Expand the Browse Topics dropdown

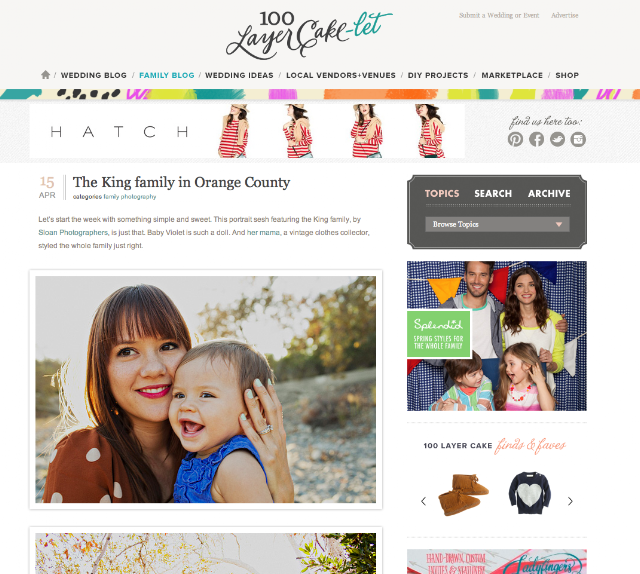coord(497,224)
